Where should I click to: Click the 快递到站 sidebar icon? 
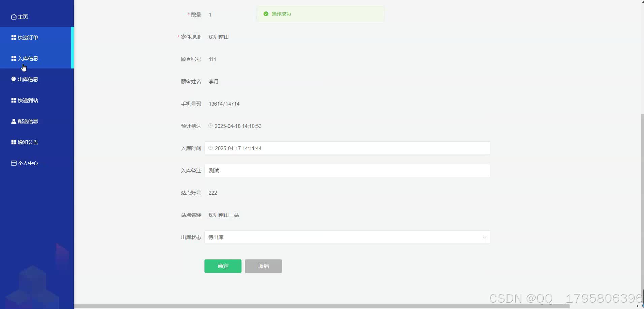tap(13, 100)
